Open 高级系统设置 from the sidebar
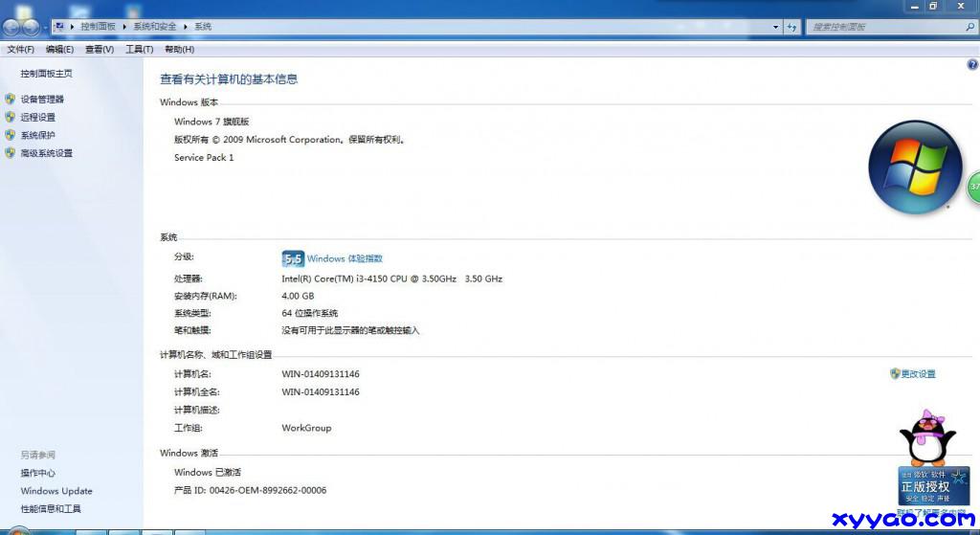Screen dimensions: 980x535 [46, 153]
